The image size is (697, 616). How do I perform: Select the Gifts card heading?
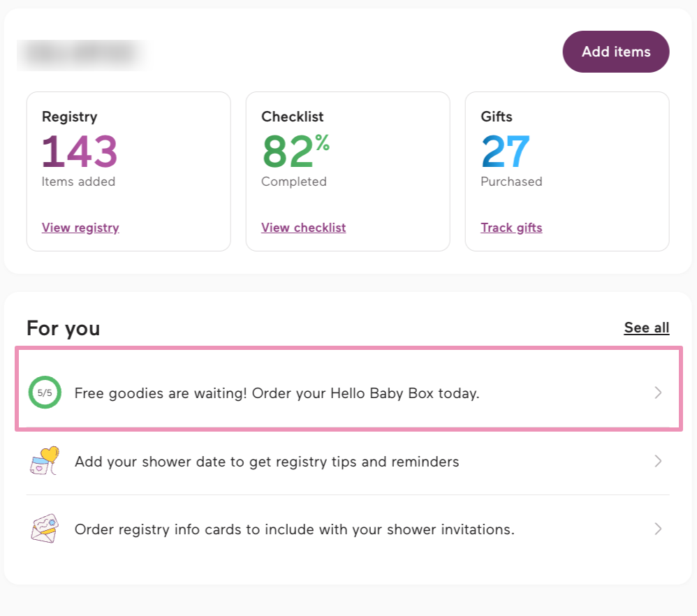[x=497, y=117]
